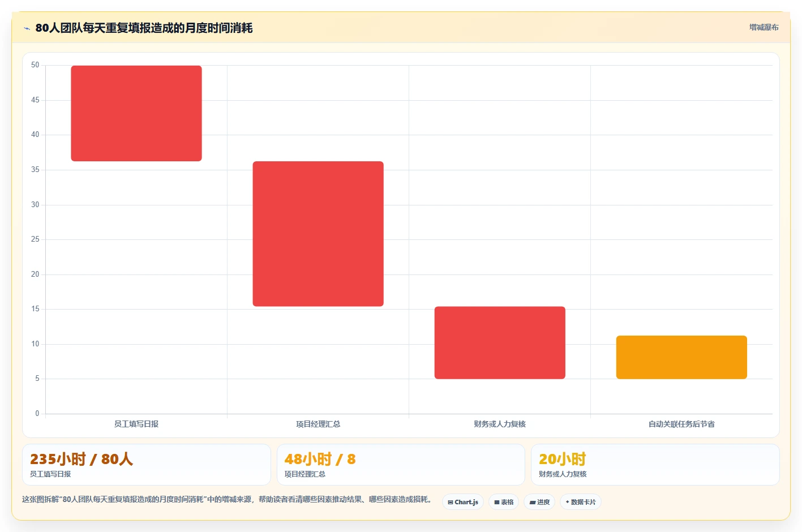Click the x-axis label 项目经理汇总
802x532 pixels.
tap(318, 424)
